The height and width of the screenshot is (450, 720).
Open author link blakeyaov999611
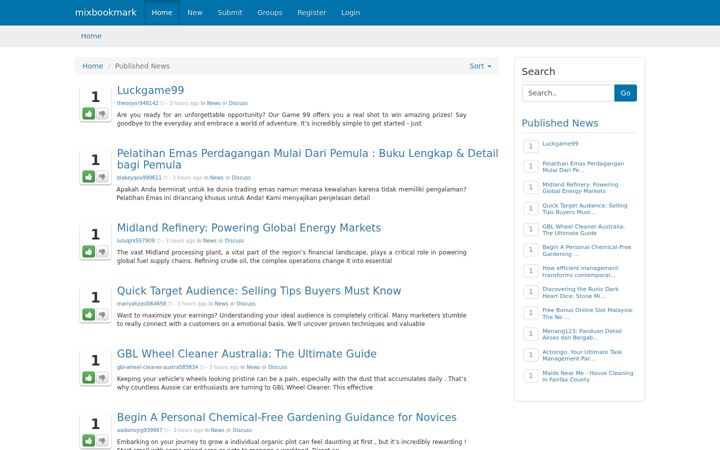(139, 178)
